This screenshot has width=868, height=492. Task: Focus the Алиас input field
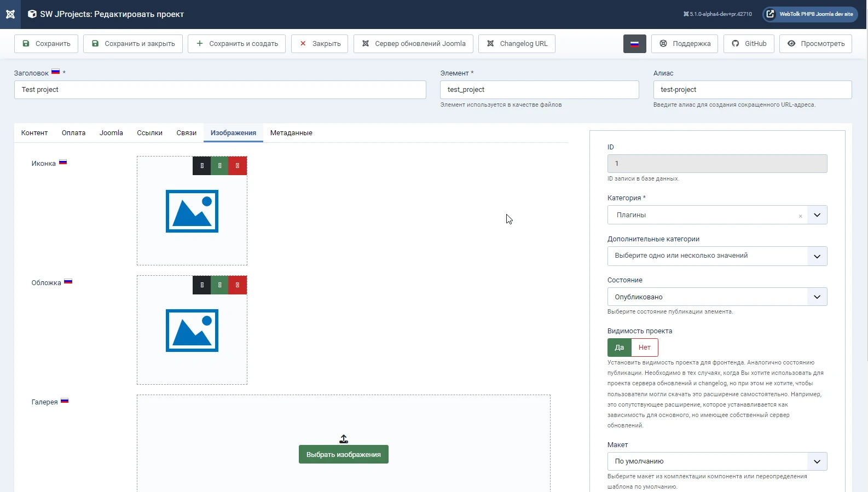pos(753,90)
